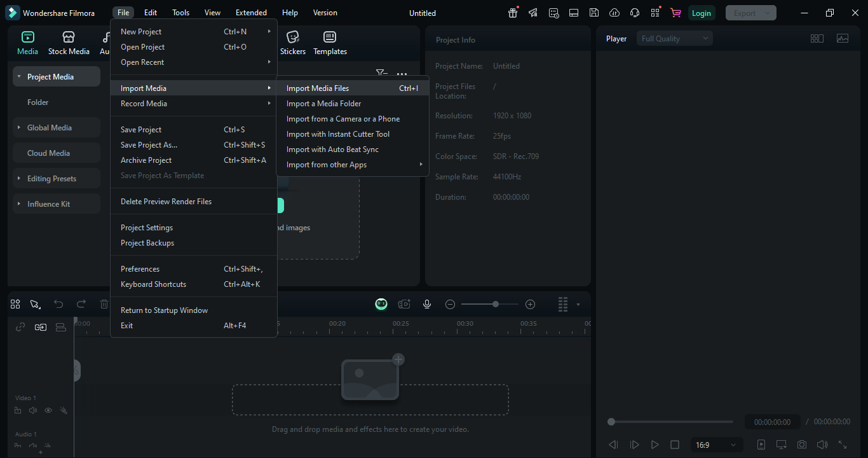Open the Stock Media tab
Screen dimensions: 868x458
69,43
